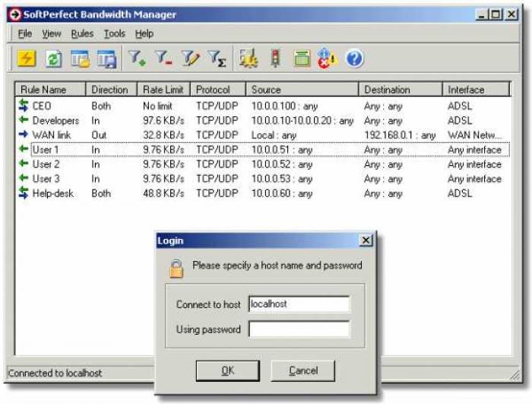Sort by the Destination column header
This screenshot has width=532, height=404.
[x=401, y=89]
